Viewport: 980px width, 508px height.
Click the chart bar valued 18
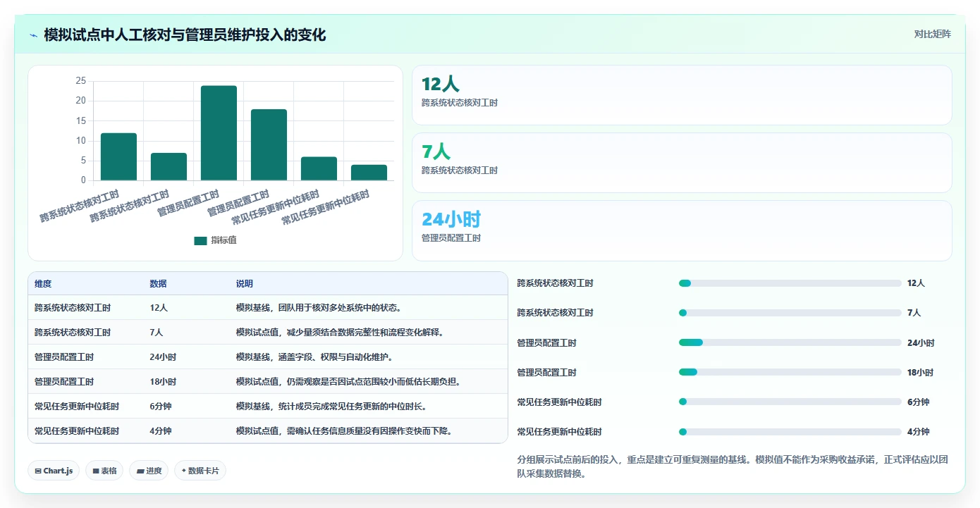click(269, 145)
